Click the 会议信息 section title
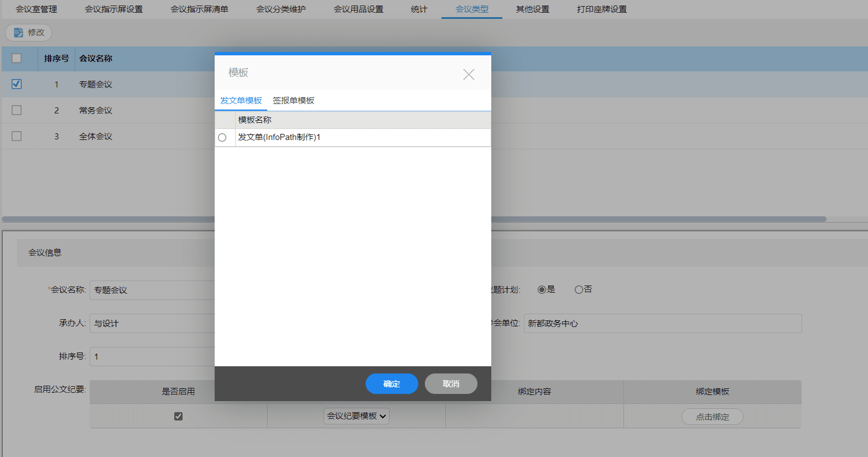The width and height of the screenshot is (868, 457). tap(45, 252)
